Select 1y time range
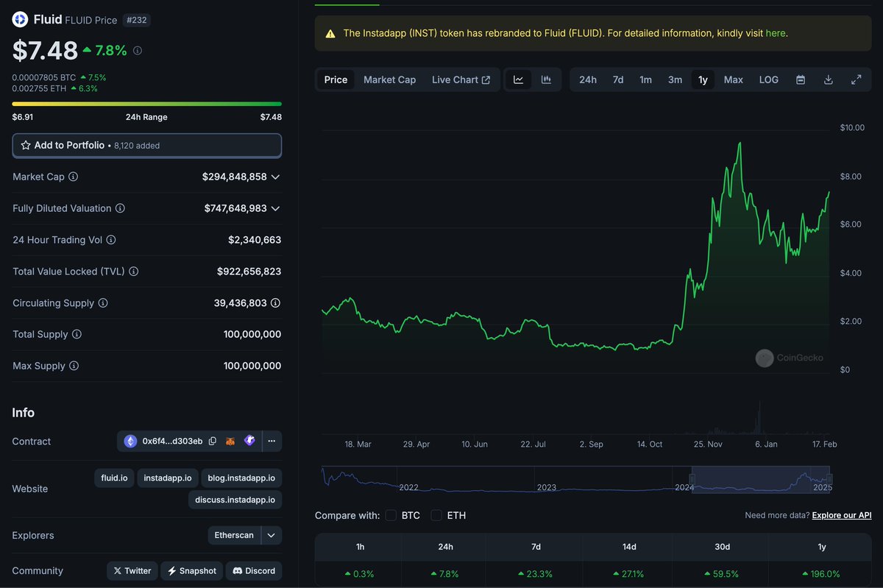 (x=703, y=79)
